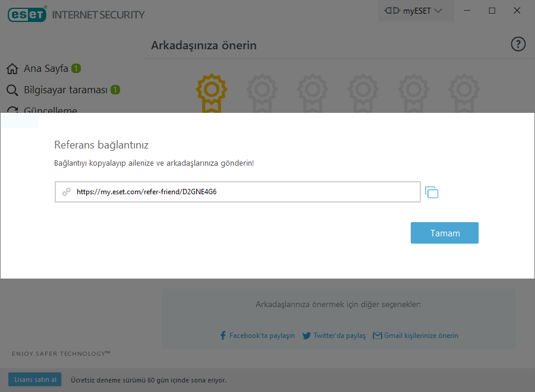Image resolution: width=535 pixels, height=392 pixels.
Task: Click the Twitter bird icon
Action: pos(306,336)
